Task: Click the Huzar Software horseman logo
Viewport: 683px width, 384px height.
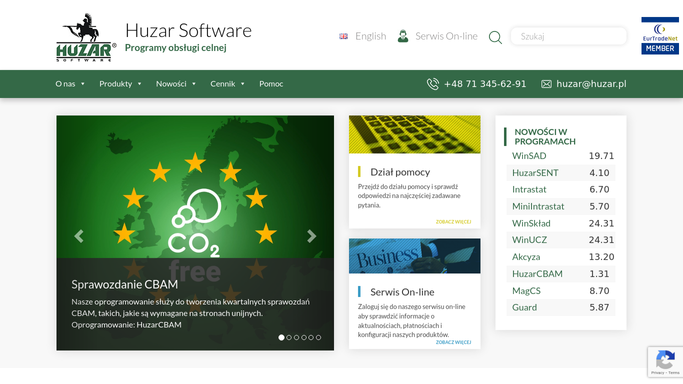Action: click(86, 37)
